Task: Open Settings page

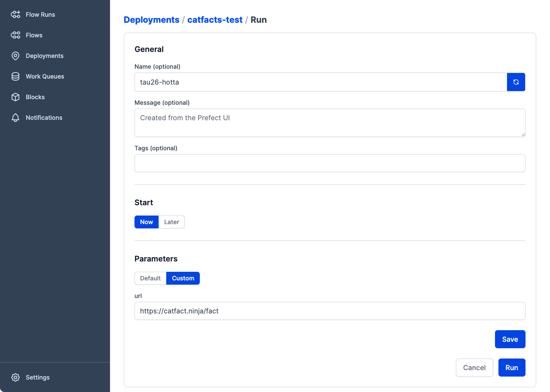Action: tap(38, 377)
